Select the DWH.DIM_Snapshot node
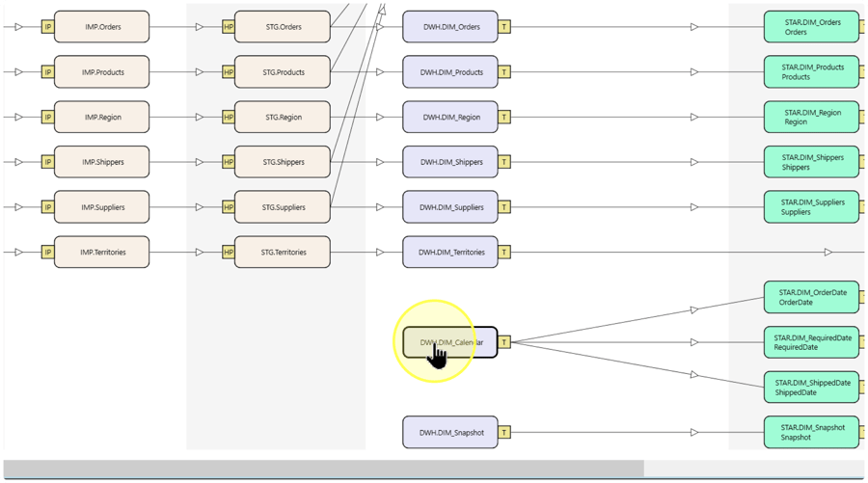 (x=450, y=432)
